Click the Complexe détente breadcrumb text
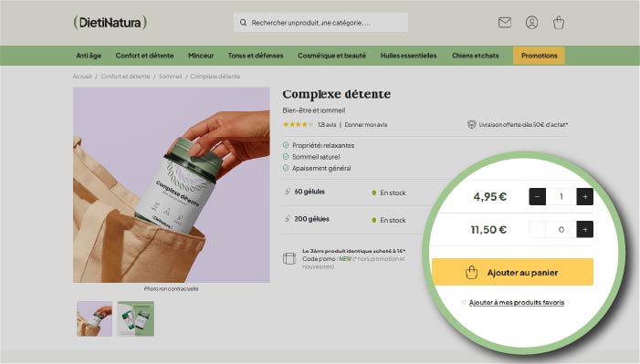640x364 pixels. [x=215, y=77]
